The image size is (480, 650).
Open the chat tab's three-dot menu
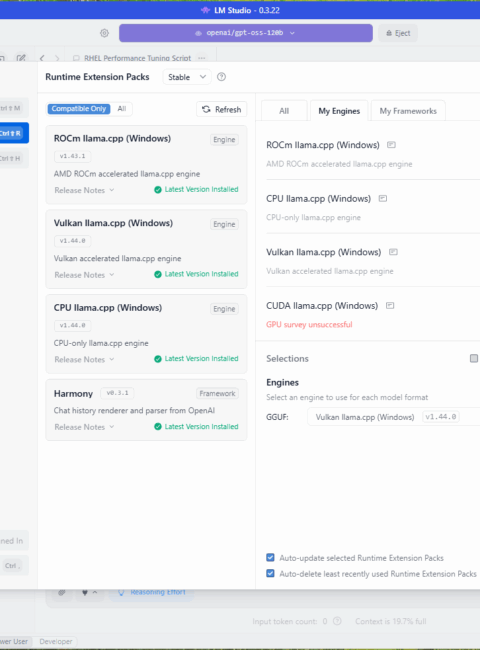point(202,58)
